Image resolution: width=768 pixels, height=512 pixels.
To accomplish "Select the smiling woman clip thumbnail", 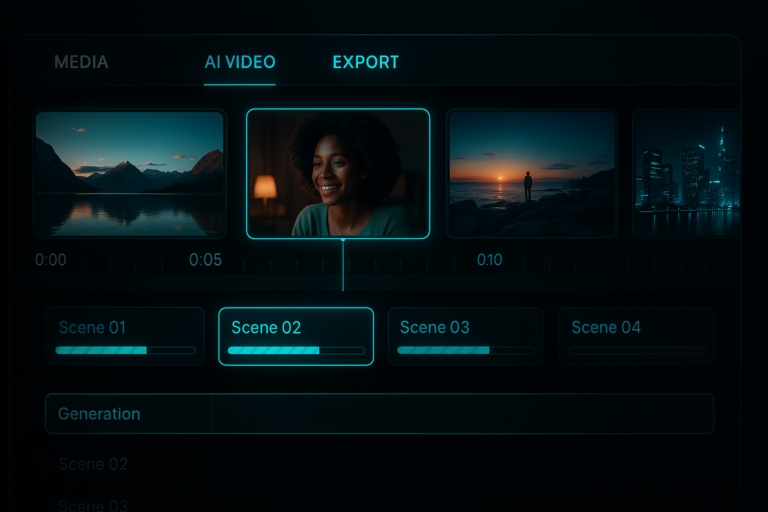I will coord(338,173).
